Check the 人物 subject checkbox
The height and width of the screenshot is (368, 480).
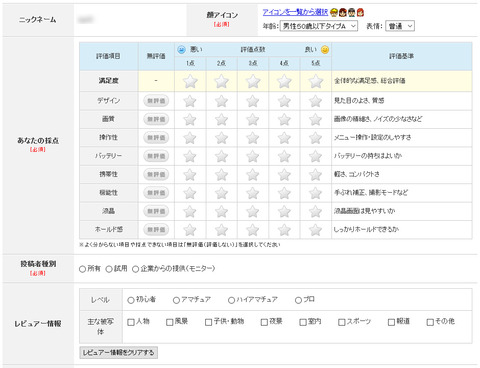tap(131, 322)
